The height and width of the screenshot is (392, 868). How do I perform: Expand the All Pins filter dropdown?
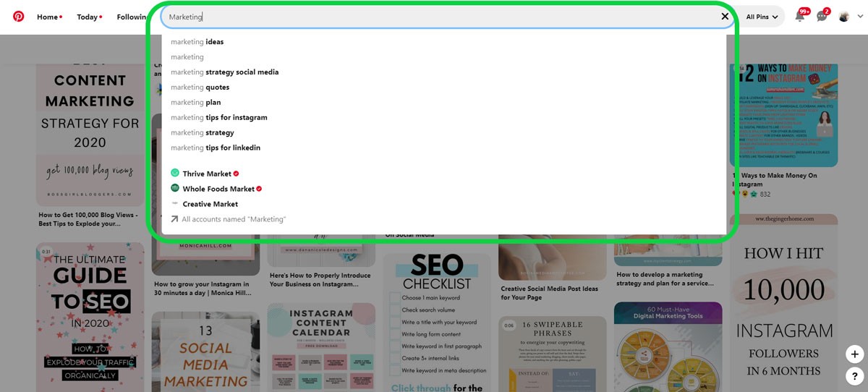pyautogui.click(x=762, y=17)
